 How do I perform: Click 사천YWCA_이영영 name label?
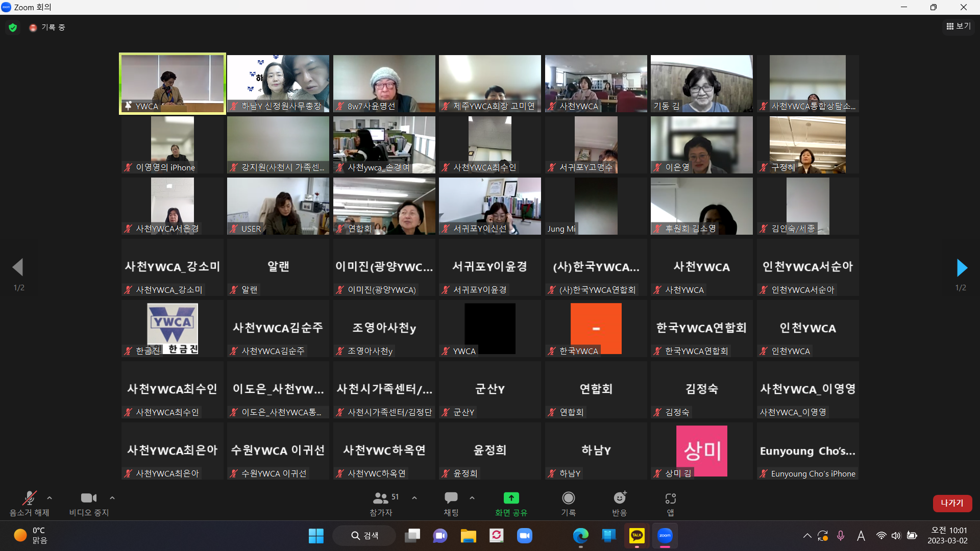point(793,412)
